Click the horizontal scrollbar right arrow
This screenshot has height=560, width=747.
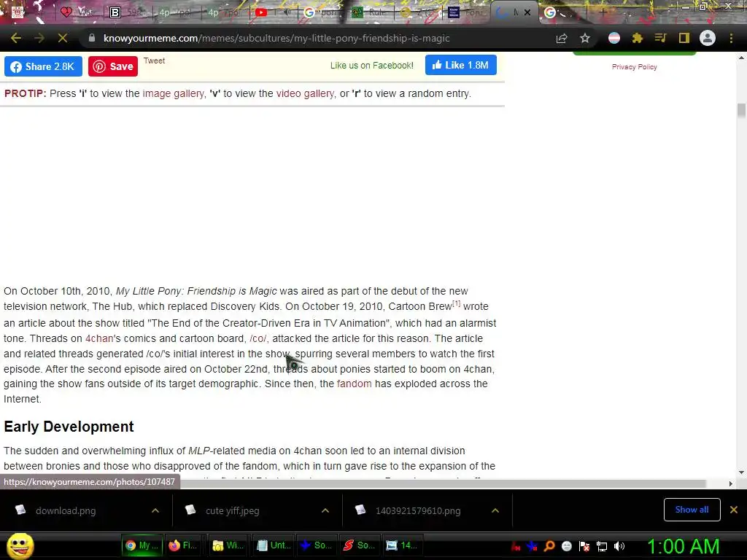pos(730,484)
